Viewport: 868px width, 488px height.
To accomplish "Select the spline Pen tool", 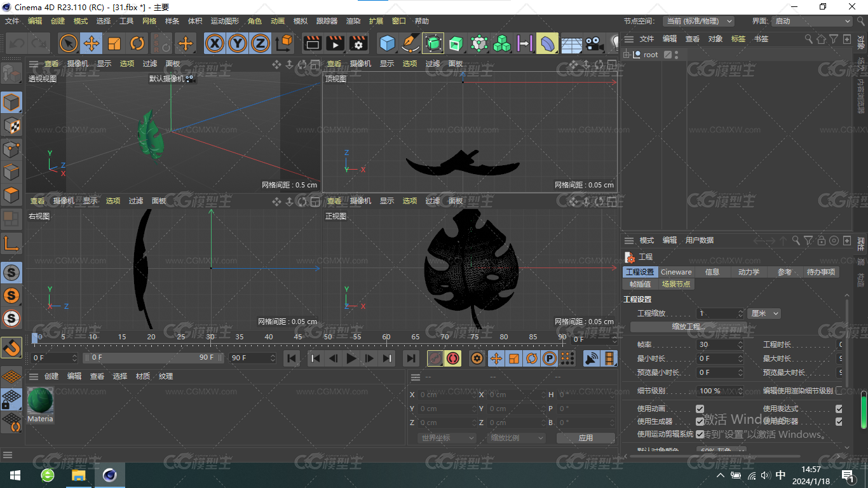I will pyautogui.click(x=410, y=43).
